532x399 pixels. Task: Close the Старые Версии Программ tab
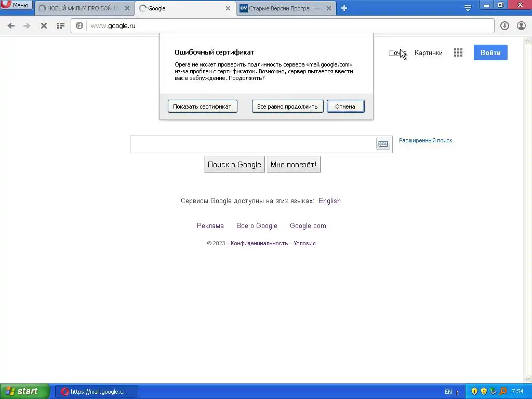(x=329, y=8)
